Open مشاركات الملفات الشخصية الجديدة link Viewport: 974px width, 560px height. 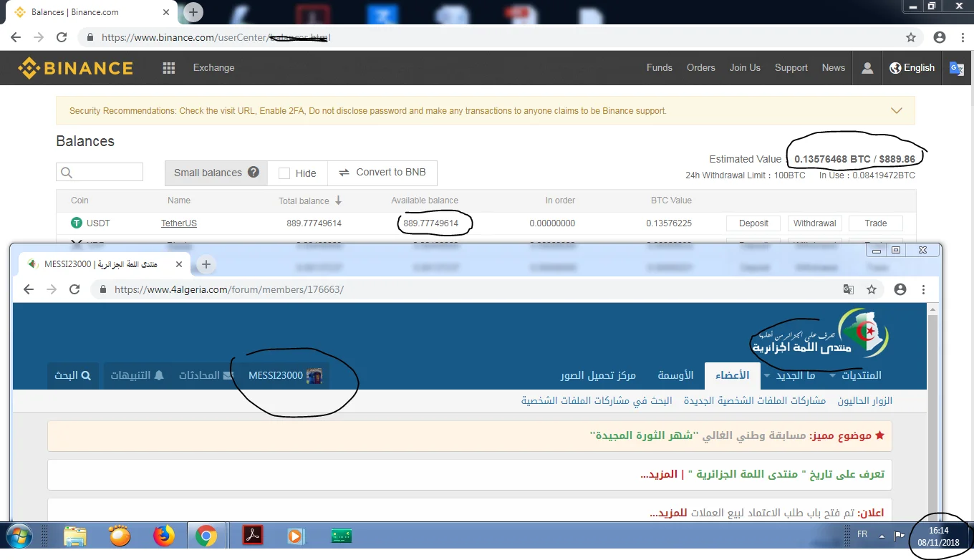[755, 401]
